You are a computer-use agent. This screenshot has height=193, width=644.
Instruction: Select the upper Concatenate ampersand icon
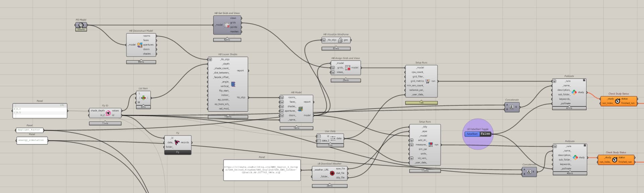point(512,107)
